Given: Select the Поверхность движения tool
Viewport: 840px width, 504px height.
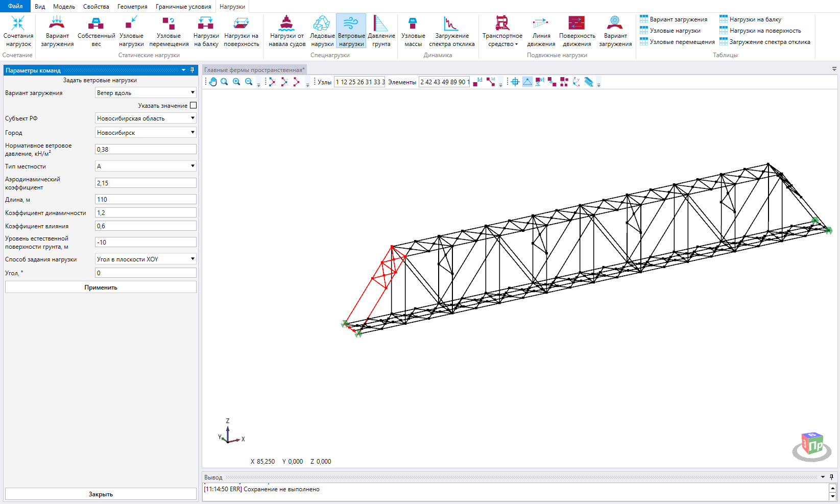Looking at the screenshot, I should 577,31.
